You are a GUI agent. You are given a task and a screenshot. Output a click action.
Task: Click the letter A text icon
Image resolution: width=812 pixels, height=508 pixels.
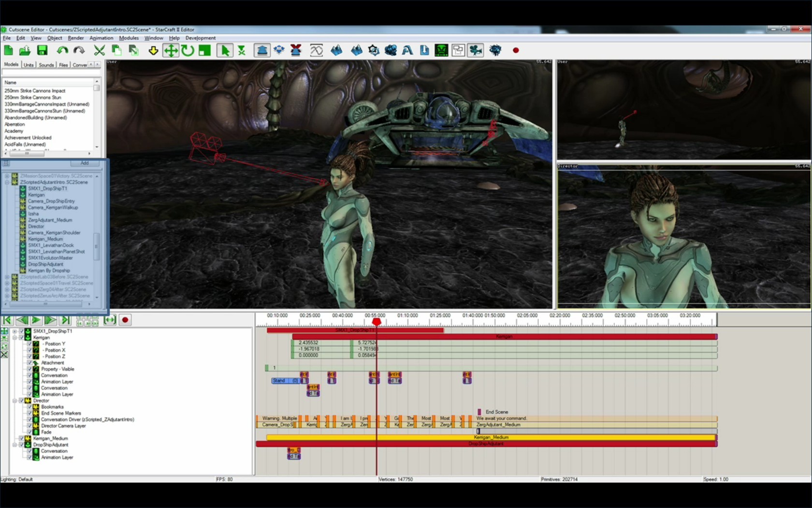point(407,50)
